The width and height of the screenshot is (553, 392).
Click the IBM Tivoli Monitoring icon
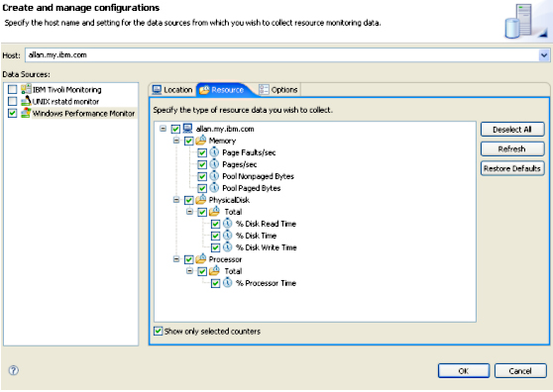tap(26, 89)
